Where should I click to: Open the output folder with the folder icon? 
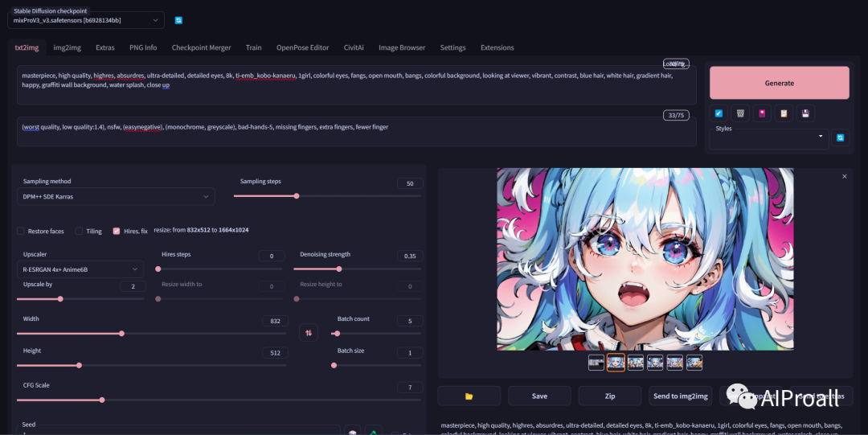(469, 396)
